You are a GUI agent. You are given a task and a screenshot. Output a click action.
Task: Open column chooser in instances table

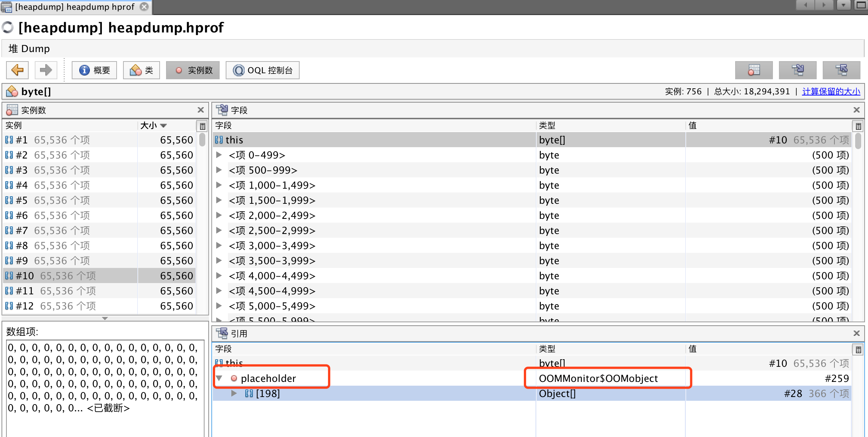(203, 126)
